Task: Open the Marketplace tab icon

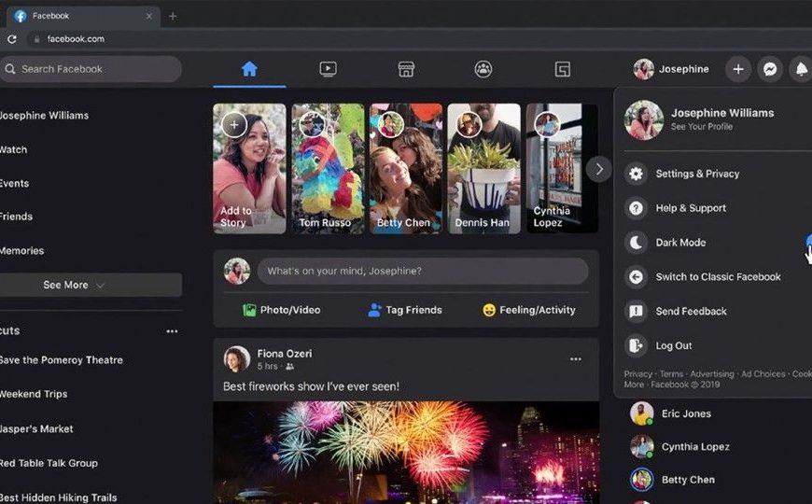Action: [x=406, y=69]
